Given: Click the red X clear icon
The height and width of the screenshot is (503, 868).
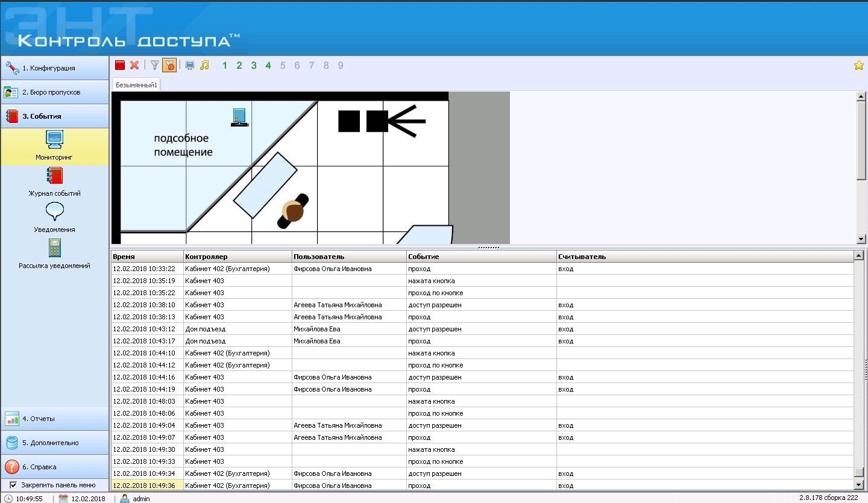Looking at the screenshot, I should (134, 65).
